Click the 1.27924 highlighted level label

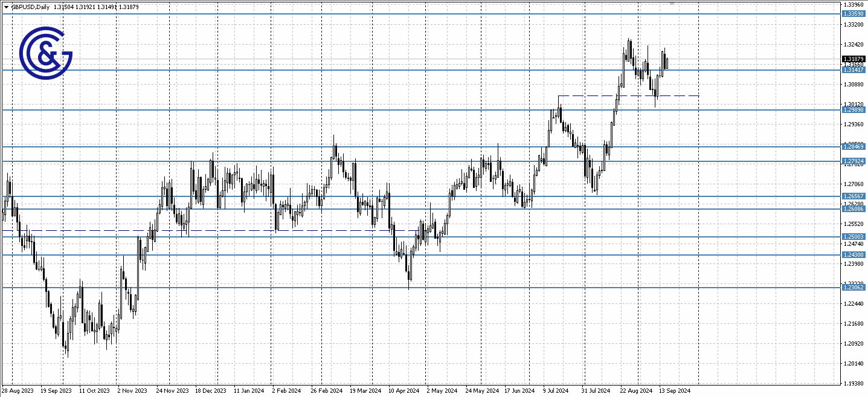coord(853,160)
